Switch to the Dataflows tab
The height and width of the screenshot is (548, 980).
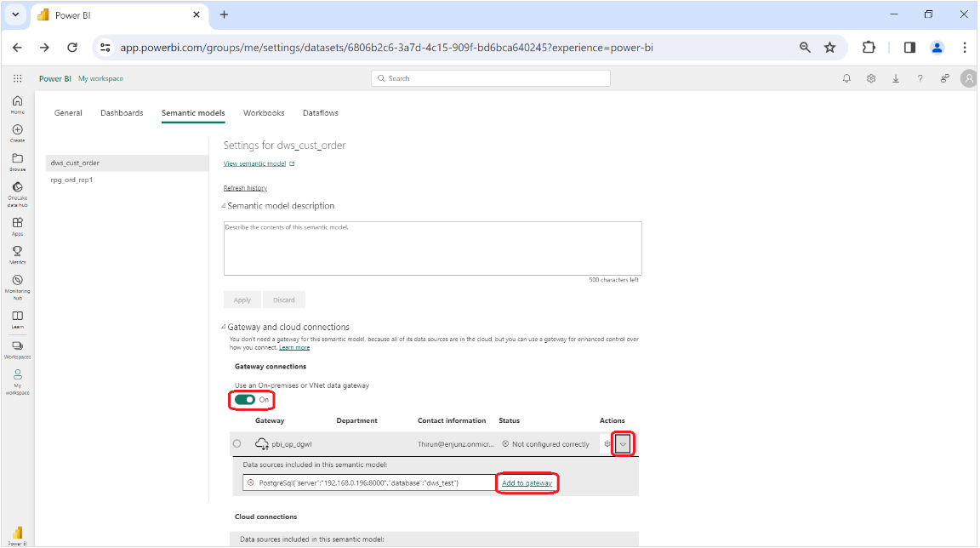(321, 113)
